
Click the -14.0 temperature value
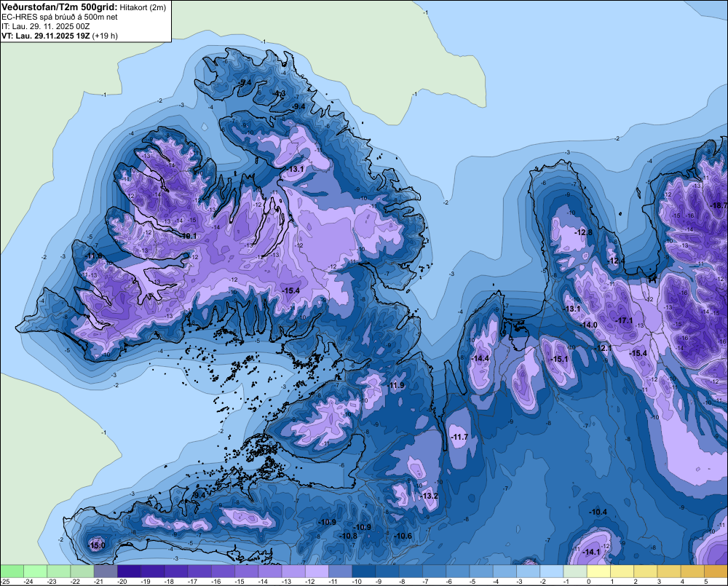click(x=589, y=325)
